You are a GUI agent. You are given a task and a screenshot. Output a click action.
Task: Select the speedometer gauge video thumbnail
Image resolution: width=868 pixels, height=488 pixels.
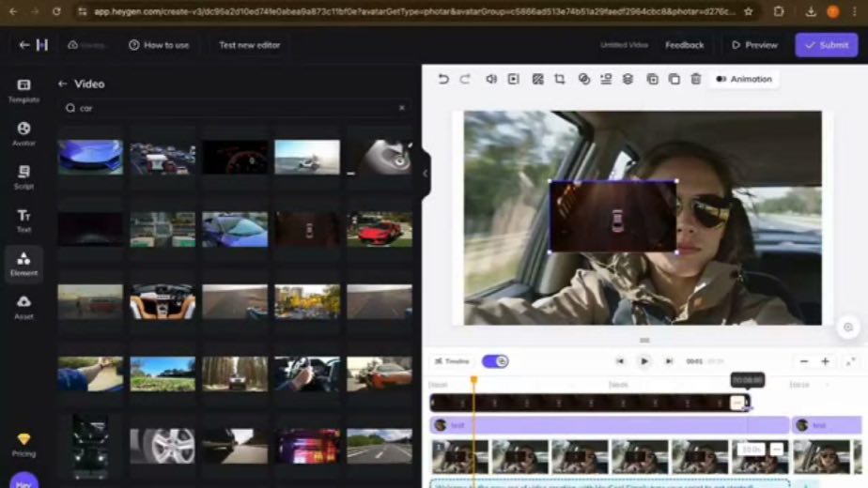[x=235, y=157]
